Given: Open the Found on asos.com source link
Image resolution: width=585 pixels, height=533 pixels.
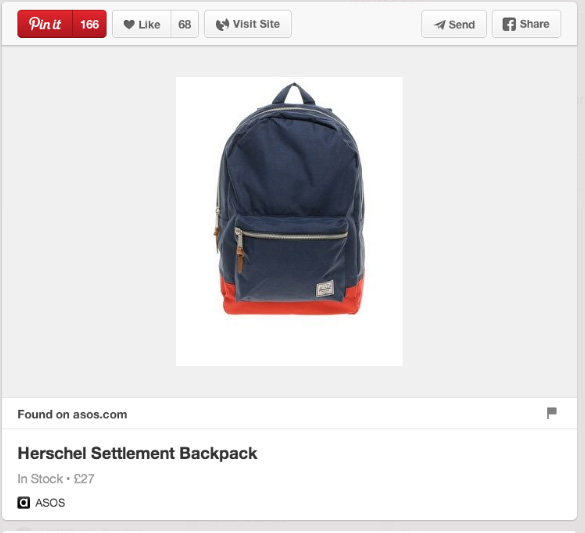Looking at the screenshot, I should pos(72,414).
